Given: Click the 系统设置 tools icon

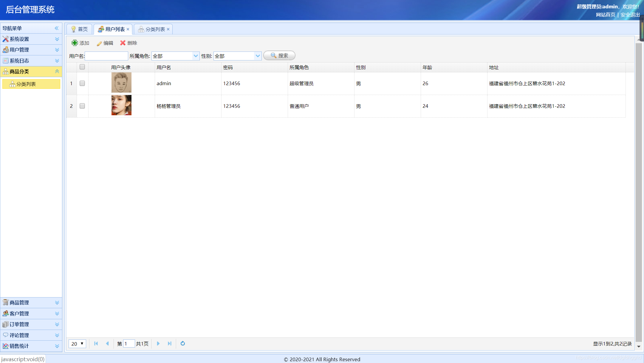Looking at the screenshot, I should tap(5, 39).
